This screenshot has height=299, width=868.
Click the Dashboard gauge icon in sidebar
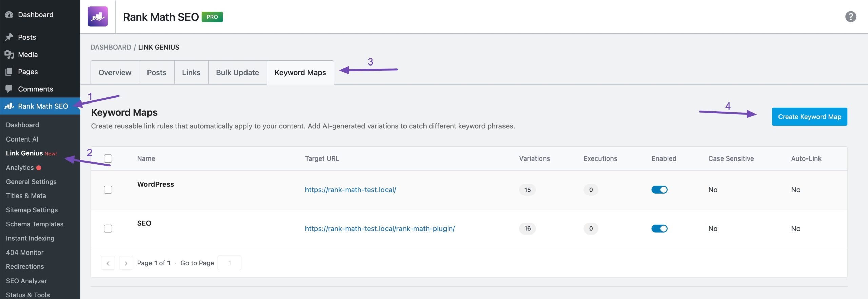pos(9,15)
